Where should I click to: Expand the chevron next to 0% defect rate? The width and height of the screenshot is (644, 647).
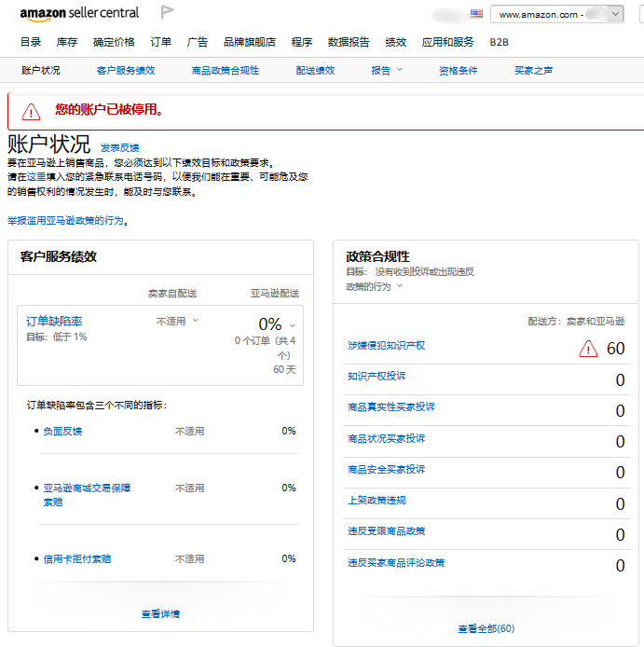293,325
